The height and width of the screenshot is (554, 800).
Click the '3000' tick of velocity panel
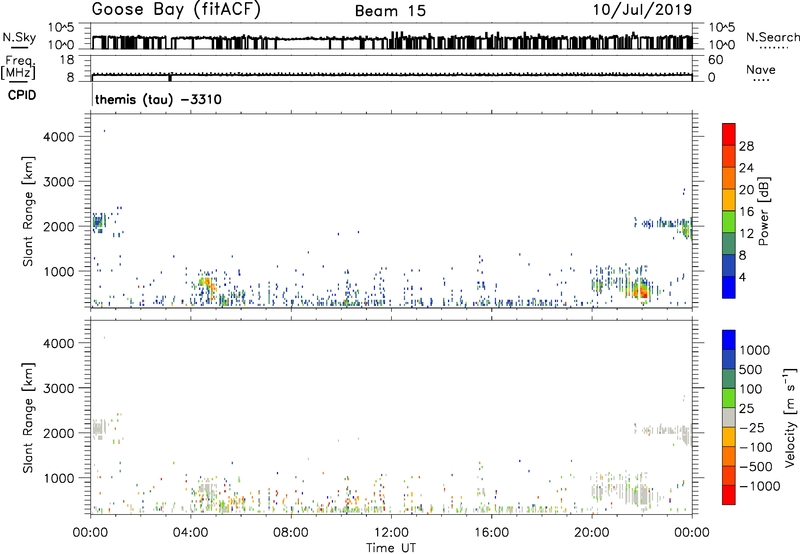[59, 388]
